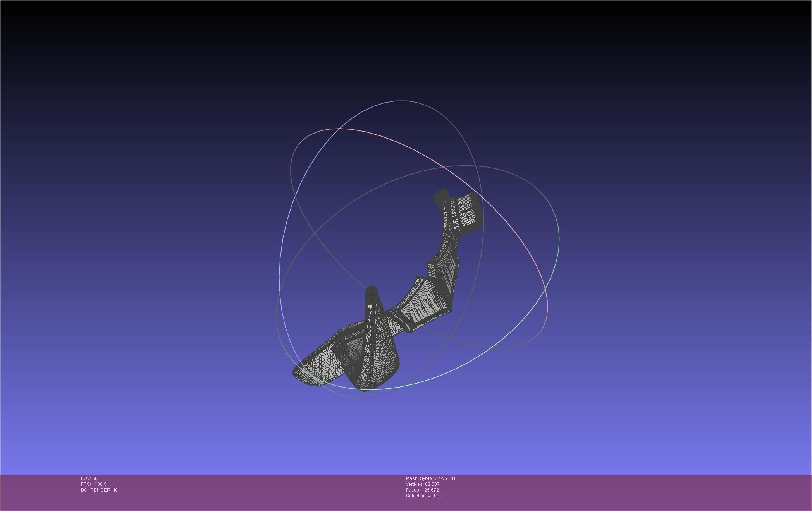Click the Selection: v: 0 f: 0 text
The image size is (812, 511).
click(424, 496)
